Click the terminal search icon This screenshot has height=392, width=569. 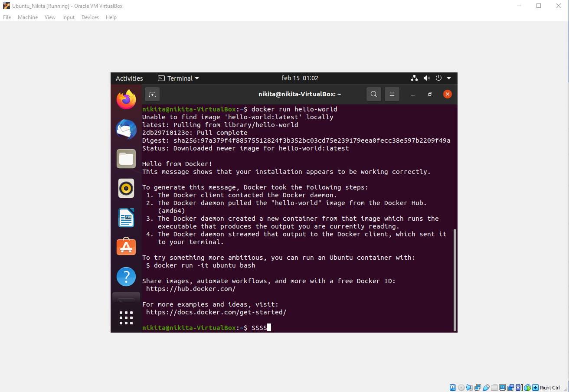point(374,94)
